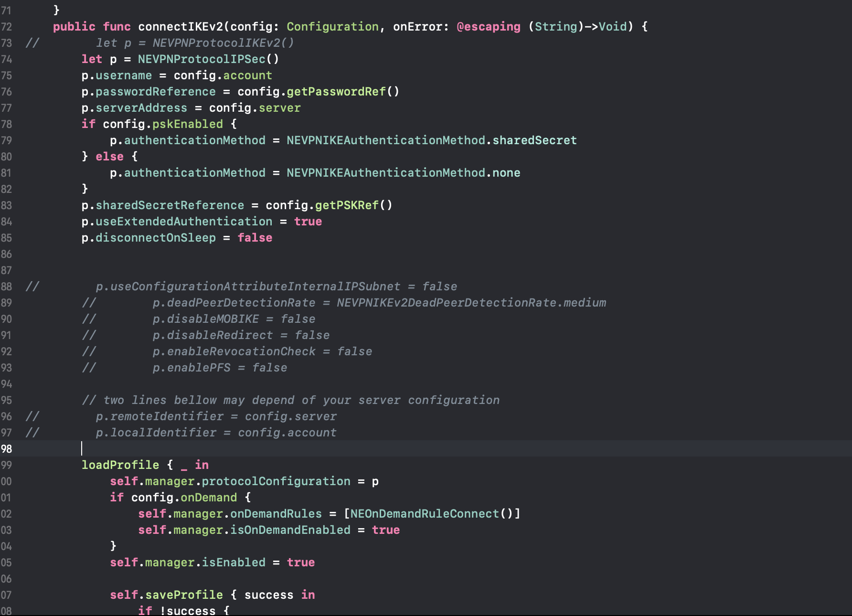This screenshot has width=852, height=616.
Task: Select the false value on disconnectOnSleep line
Action: click(256, 237)
